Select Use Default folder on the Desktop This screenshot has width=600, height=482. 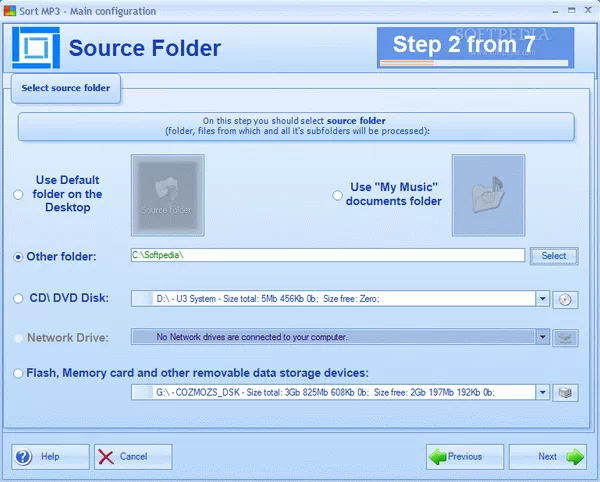[x=18, y=195]
